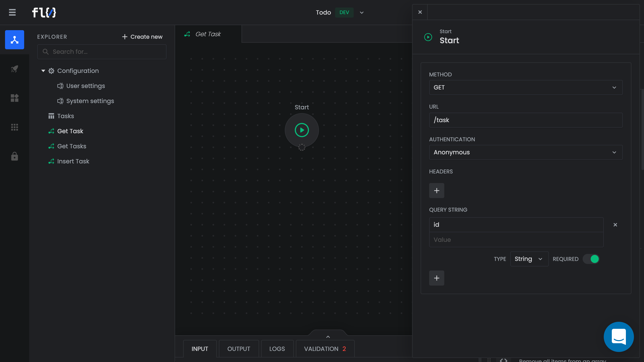This screenshot has height=362, width=644.
Task: Switch to the OUTPUT tab
Action: (x=239, y=349)
